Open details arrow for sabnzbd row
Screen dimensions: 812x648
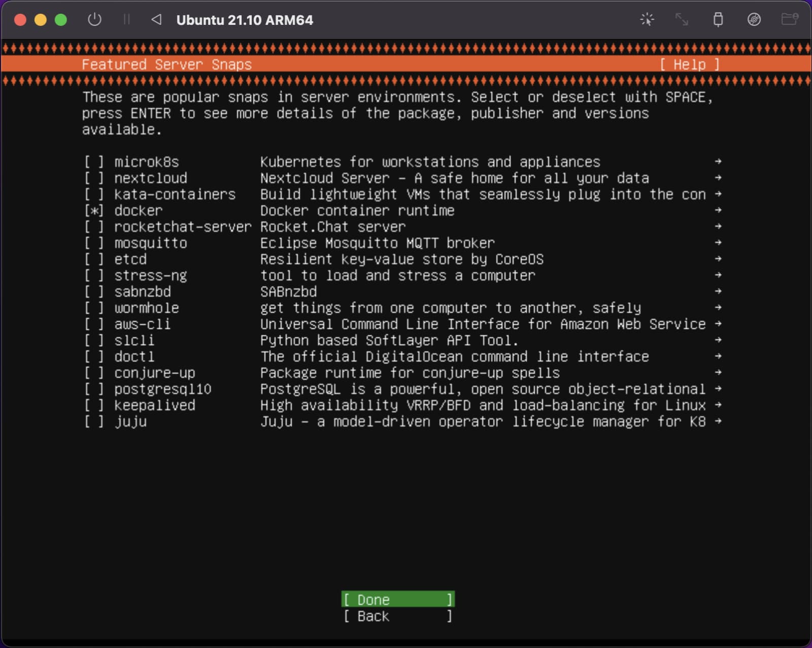pyautogui.click(x=718, y=291)
